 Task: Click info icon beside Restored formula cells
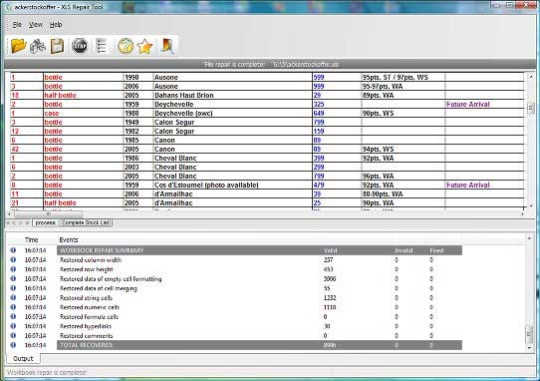tap(13, 317)
